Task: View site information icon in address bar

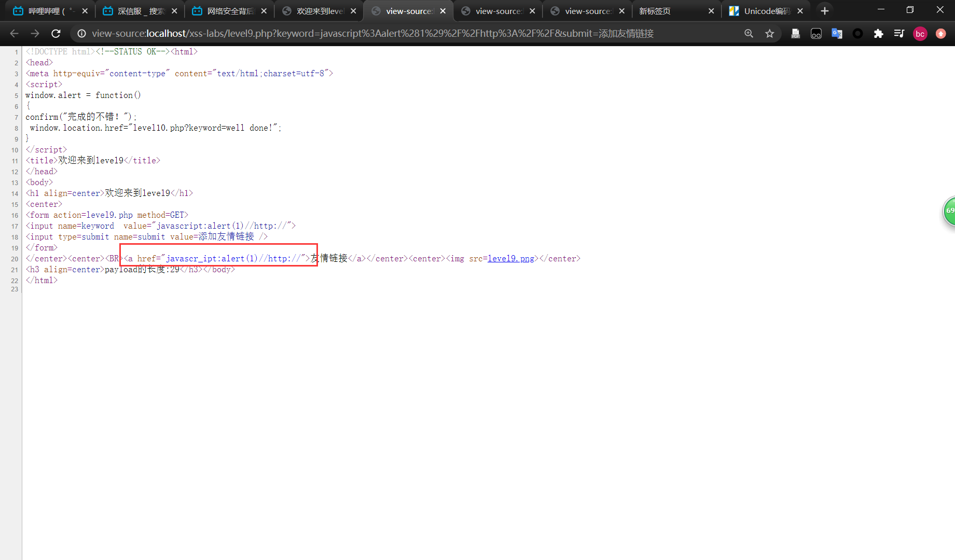Action: pos(81,34)
